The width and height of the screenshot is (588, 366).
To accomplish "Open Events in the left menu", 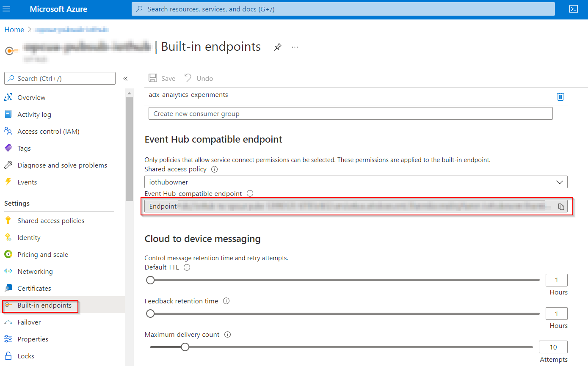I will [27, 182].
